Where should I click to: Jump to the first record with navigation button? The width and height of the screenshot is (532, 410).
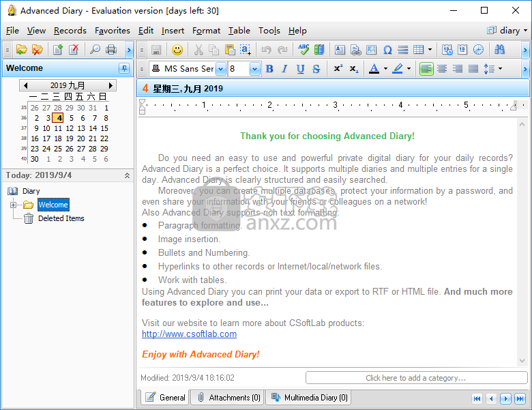(477, 398)
